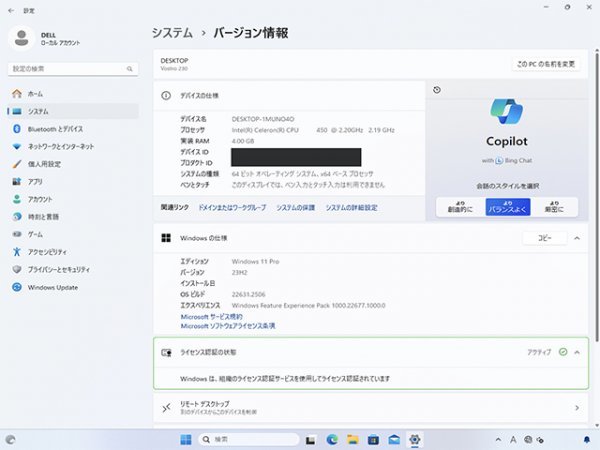Screen dimensions: 600x450
Task: Click the search magnifier in settings search box
Action: (130, 69)
